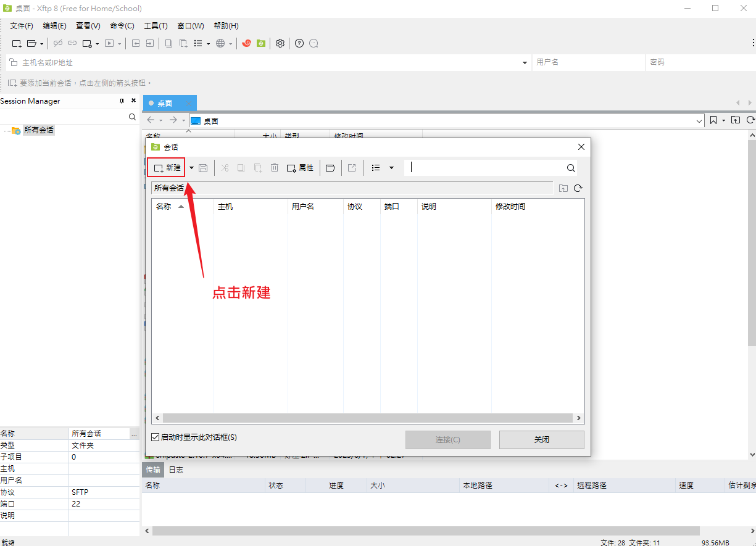Viewport: 756px width, 546px height.
Task: Expand the dropdown arrow next to 新建
Action: pos(191,168)
